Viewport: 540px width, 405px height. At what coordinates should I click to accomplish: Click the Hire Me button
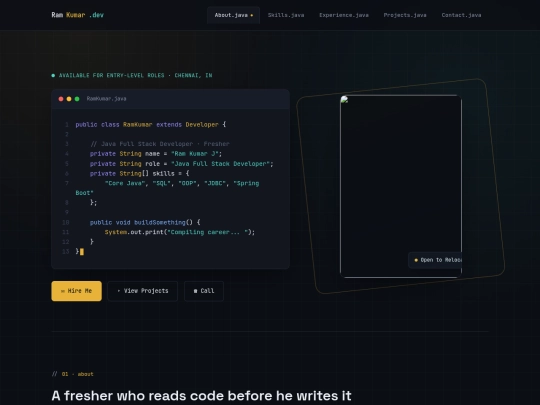(76, 291)
